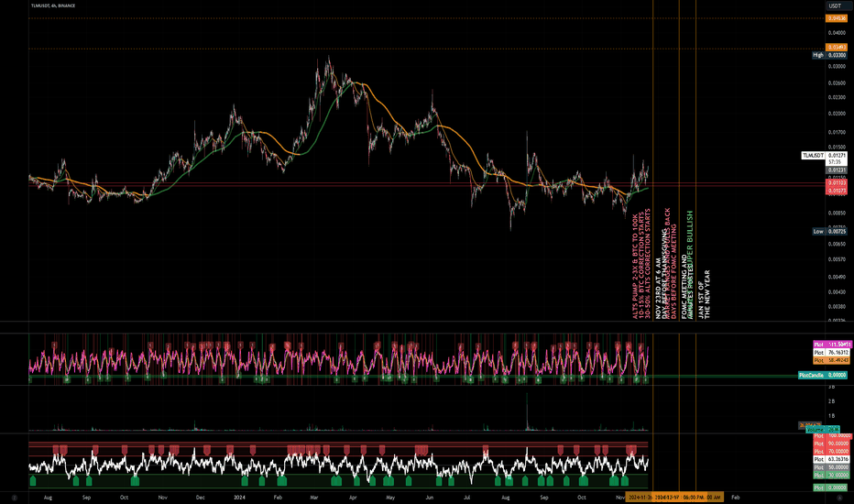Select the red 0.01073 price label
Image resolution: width=854 pixels, height=504 pixels.
click(x=837, y=191)
